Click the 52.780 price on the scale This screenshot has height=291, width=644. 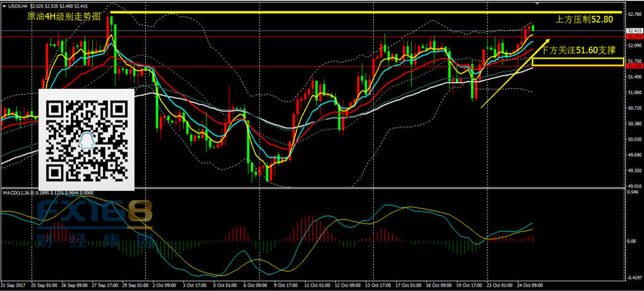pos(633,13)
